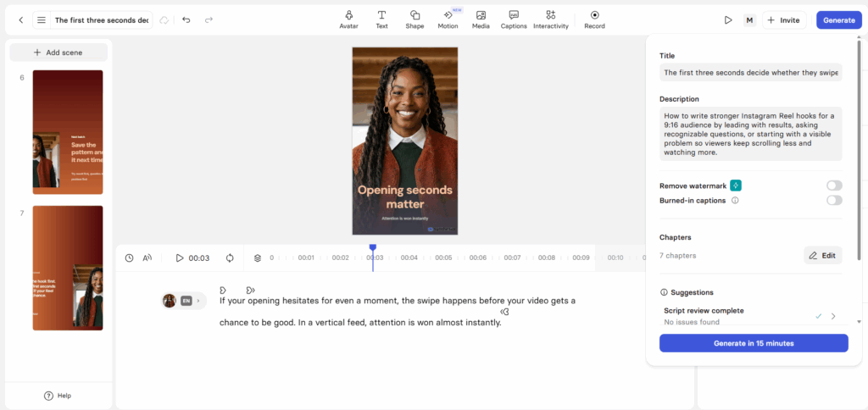The height and width of the screenshot is (410, 868).
Task: Open the EN avatar voice selector
Action: [184, 301]
